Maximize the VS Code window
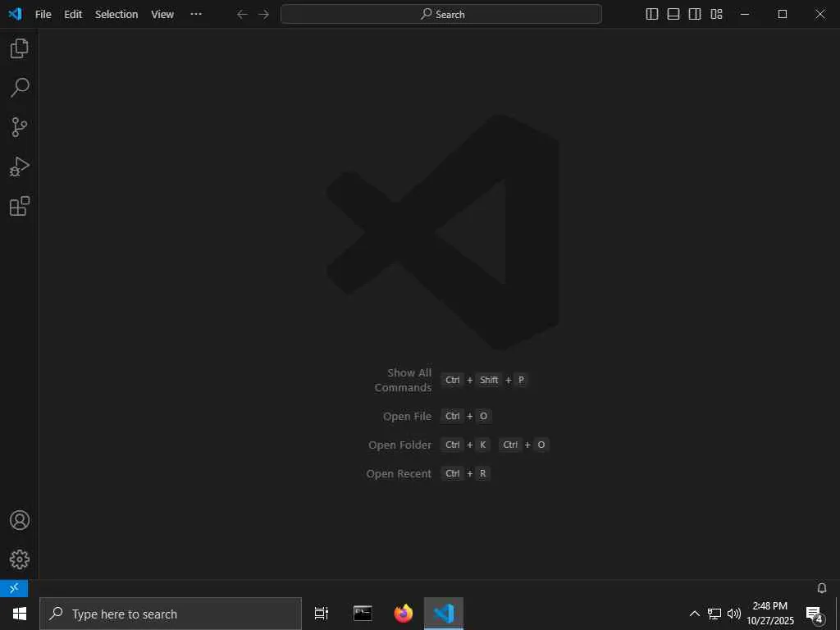 click(782, 15)
